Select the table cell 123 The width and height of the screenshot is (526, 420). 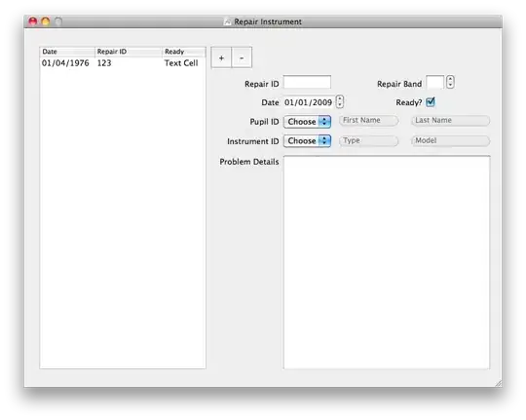click(104, 63)
